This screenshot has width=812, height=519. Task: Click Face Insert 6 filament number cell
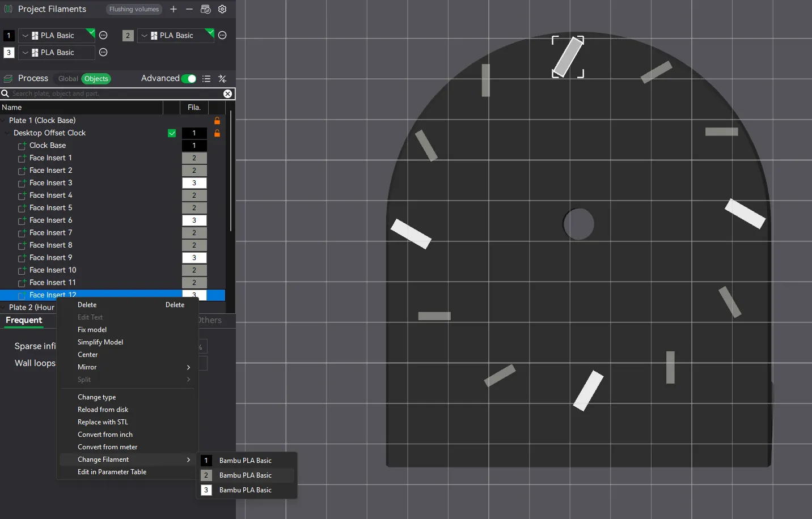(194, 220)
